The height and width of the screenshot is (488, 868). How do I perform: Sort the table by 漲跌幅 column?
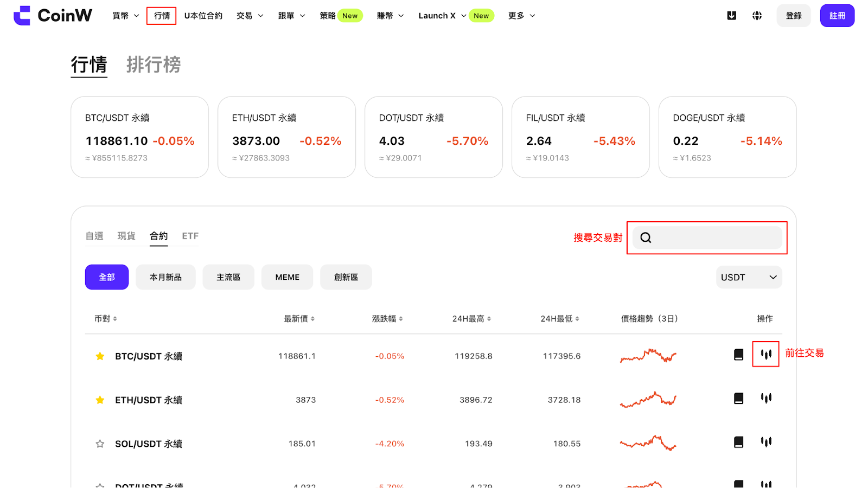tap(387, 319)
